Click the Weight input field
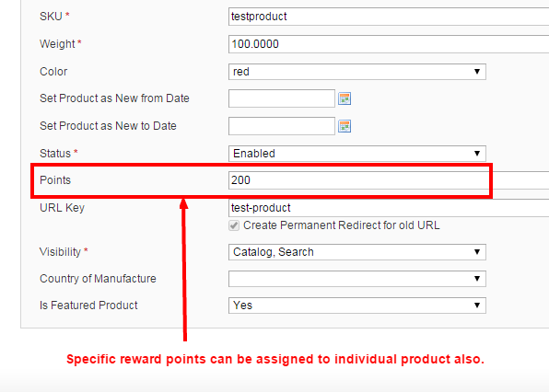549x392 pixels. (389, 44)
